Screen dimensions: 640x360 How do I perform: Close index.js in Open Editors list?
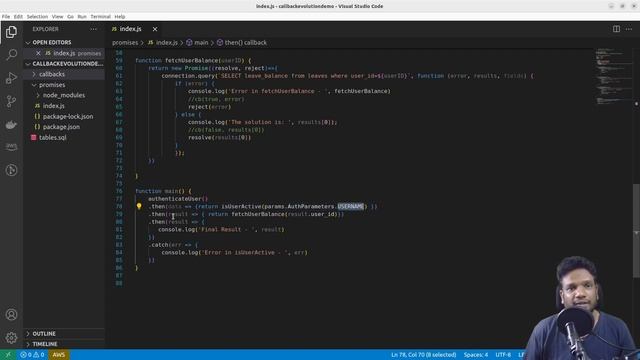pos(38,53)
